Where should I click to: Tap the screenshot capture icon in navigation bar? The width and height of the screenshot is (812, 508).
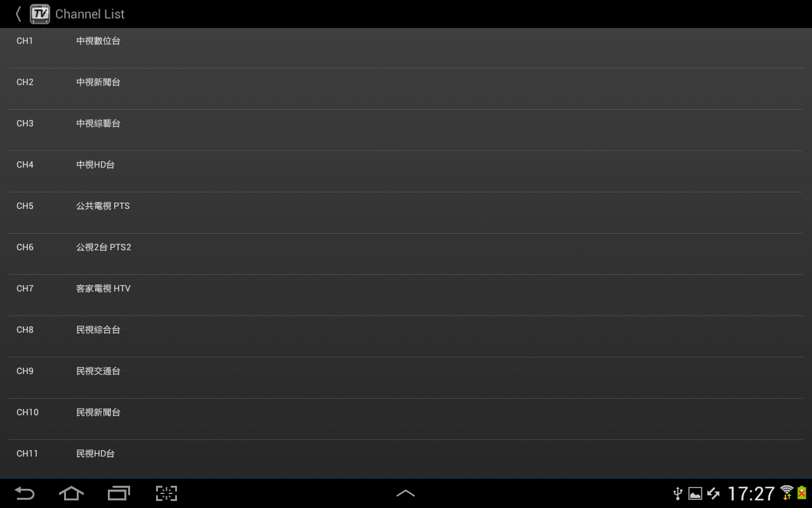[x=166, y=493]
